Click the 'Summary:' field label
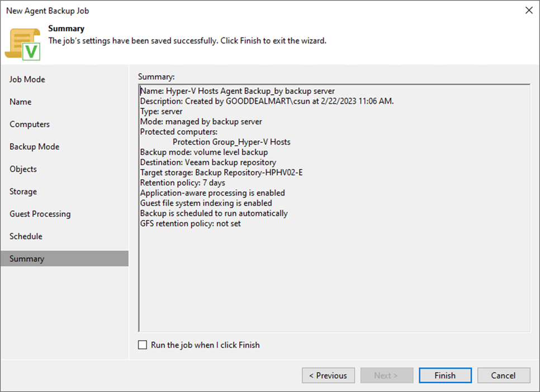 [157, 77]
